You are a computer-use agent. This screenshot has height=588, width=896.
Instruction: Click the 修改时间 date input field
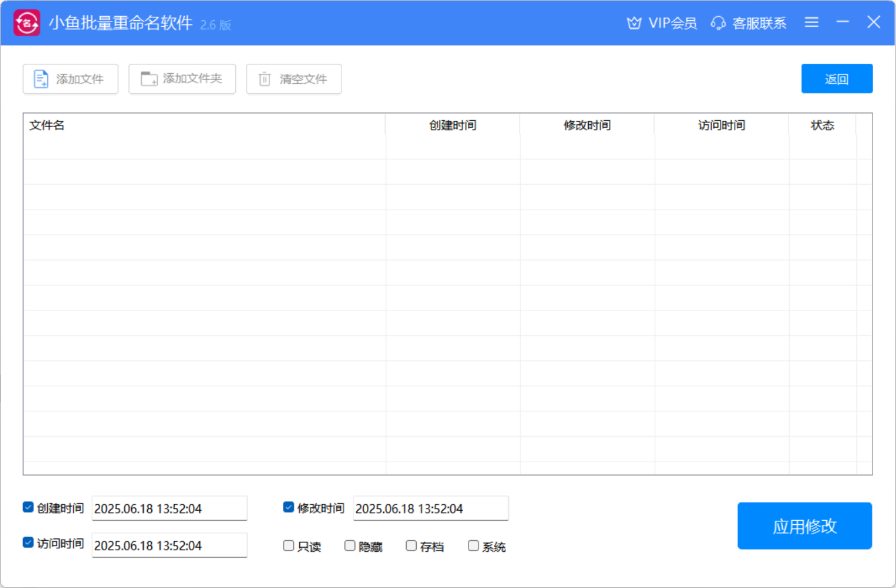coord(430,509)
